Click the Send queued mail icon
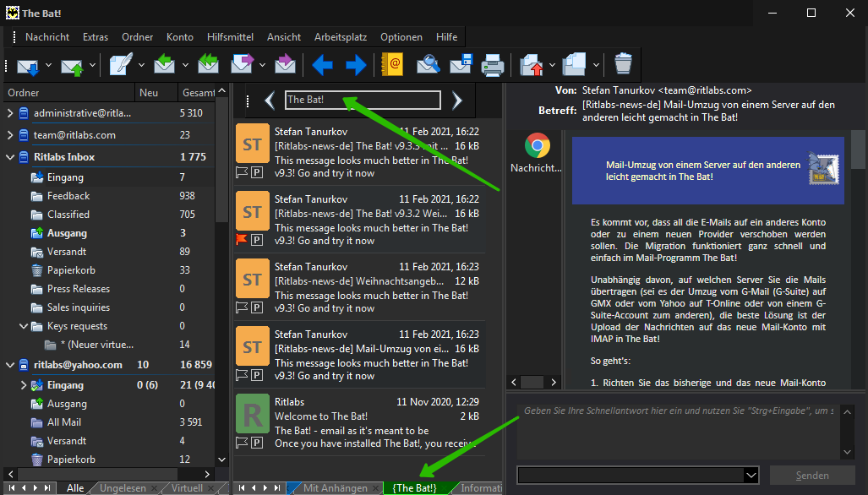 (x=72, y=65)
